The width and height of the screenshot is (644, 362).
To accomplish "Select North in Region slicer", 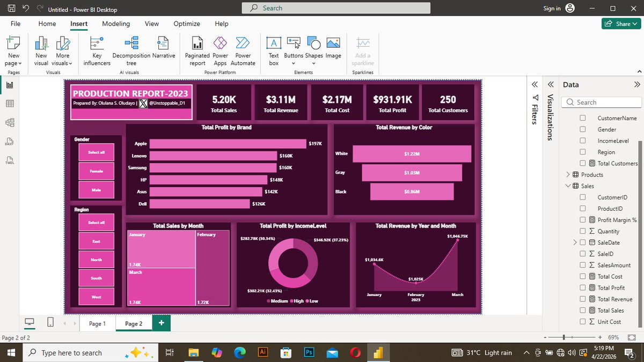I will coord(96,260).
